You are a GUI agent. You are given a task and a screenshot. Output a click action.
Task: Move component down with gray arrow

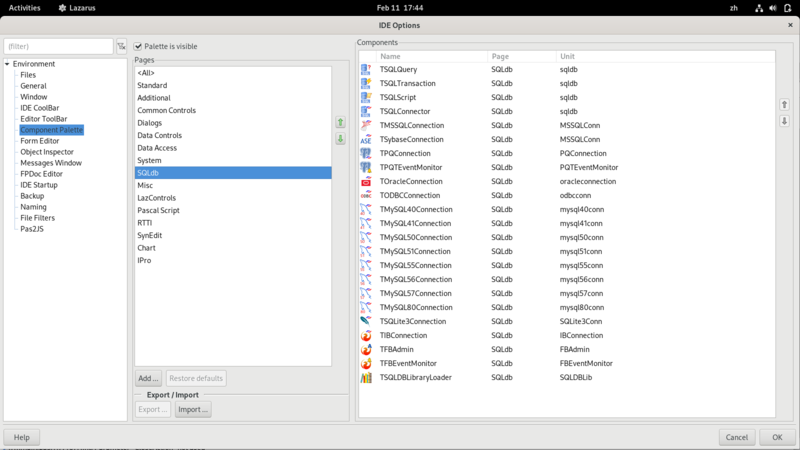coord(784,121)
